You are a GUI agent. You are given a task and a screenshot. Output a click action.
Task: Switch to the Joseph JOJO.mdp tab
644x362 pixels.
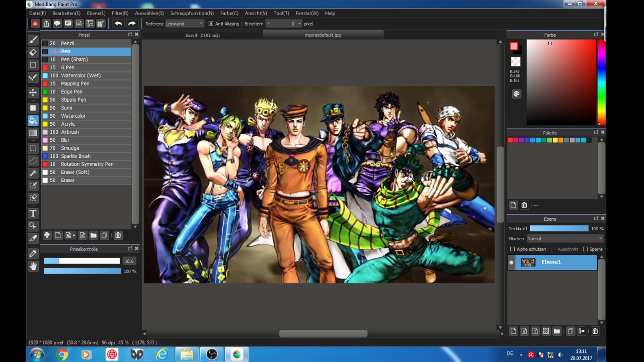point(202,35)
